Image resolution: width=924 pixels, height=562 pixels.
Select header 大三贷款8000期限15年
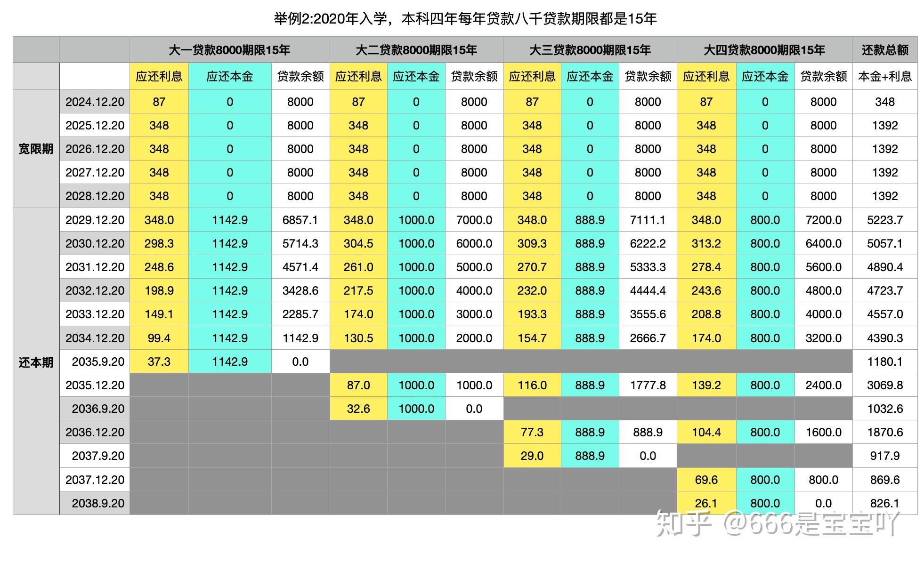click(590, 50)
